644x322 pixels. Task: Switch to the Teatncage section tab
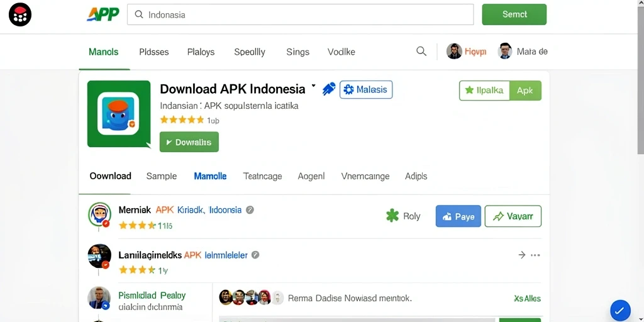click(x=262, y=176)
